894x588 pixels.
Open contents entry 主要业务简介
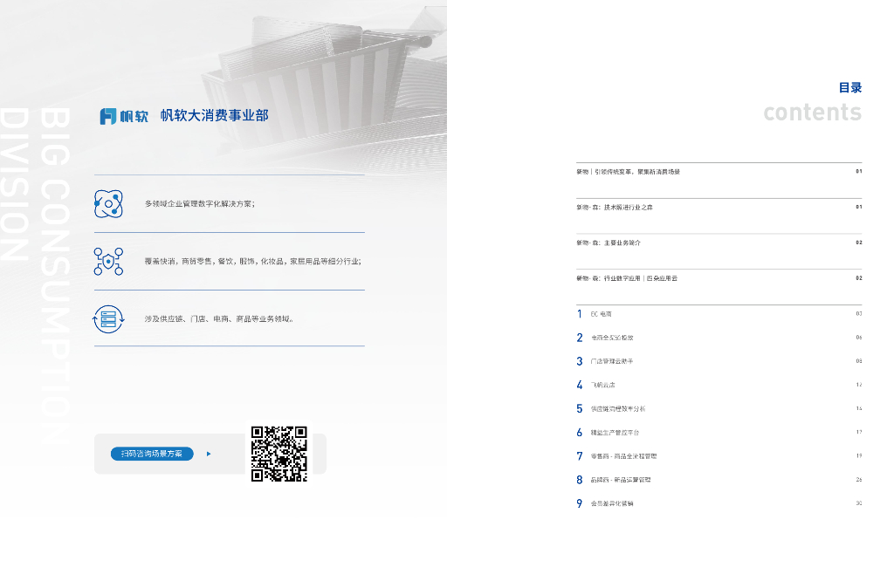pos(719,243)
